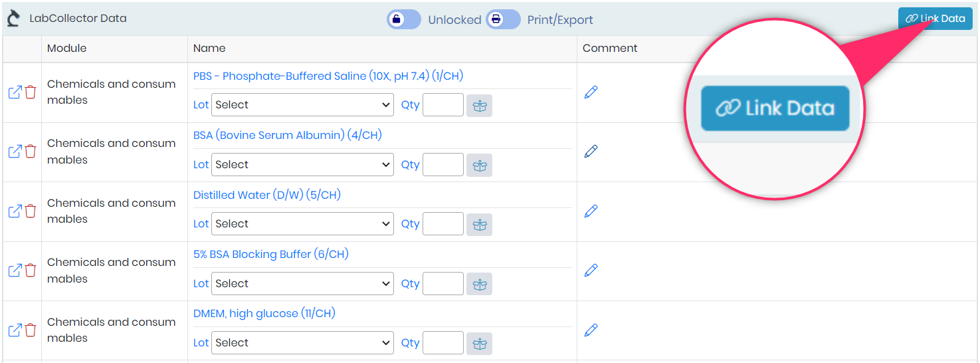Edit comment for 5% BSA Blocking Buffer
This screenshot has height=363, width=980.
coord(591,270)
